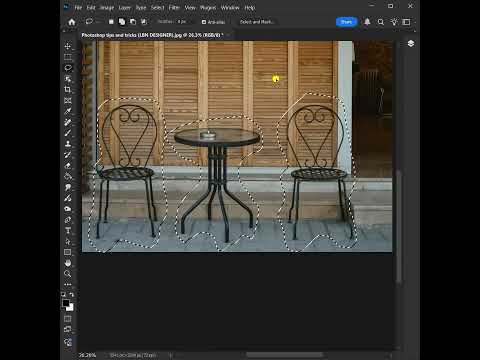Set selection mode to New selection

coord(111,22)
